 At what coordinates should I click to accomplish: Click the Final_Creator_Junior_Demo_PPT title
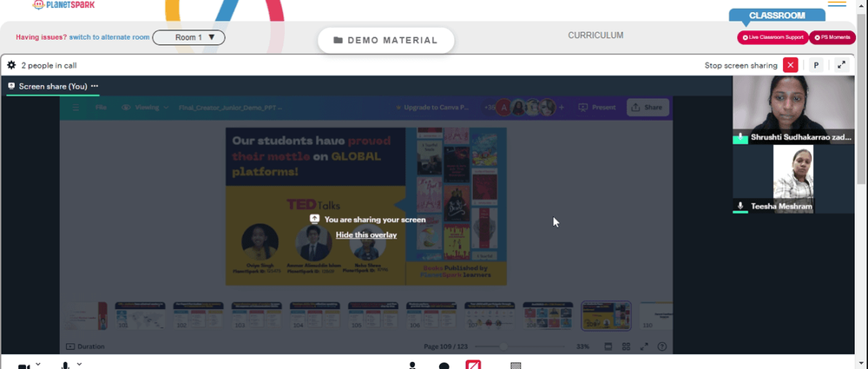click(x=230, y=108)
